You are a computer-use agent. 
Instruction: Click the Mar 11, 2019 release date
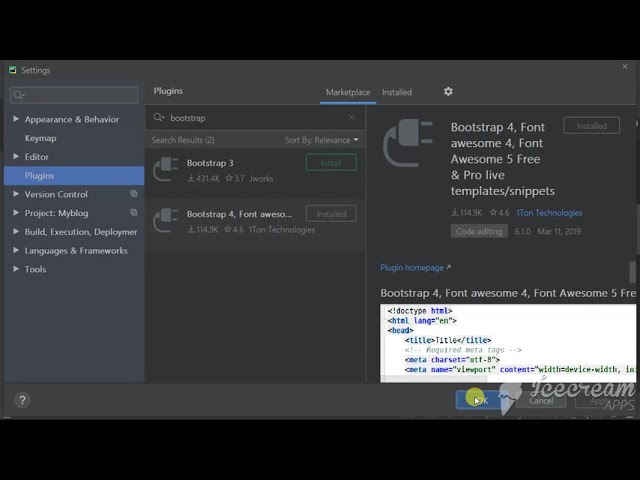[559, 231]
